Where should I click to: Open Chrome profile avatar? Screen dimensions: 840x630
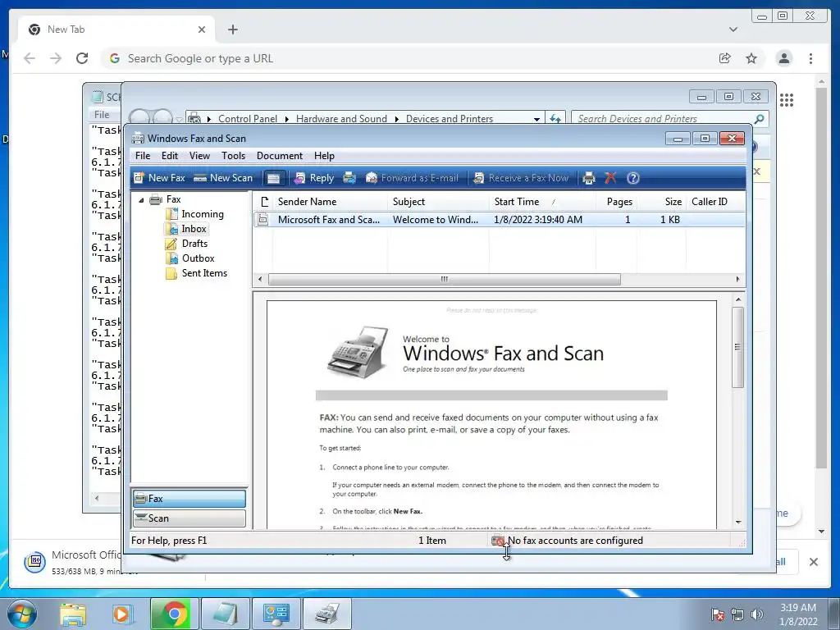(x=783, y=58)
